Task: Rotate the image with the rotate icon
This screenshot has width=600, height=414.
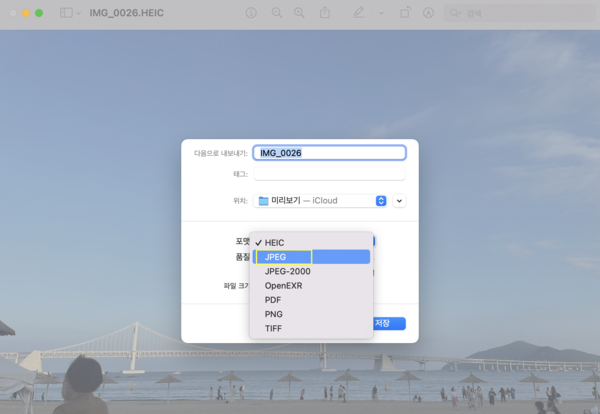Action: (x=405, y=13)
